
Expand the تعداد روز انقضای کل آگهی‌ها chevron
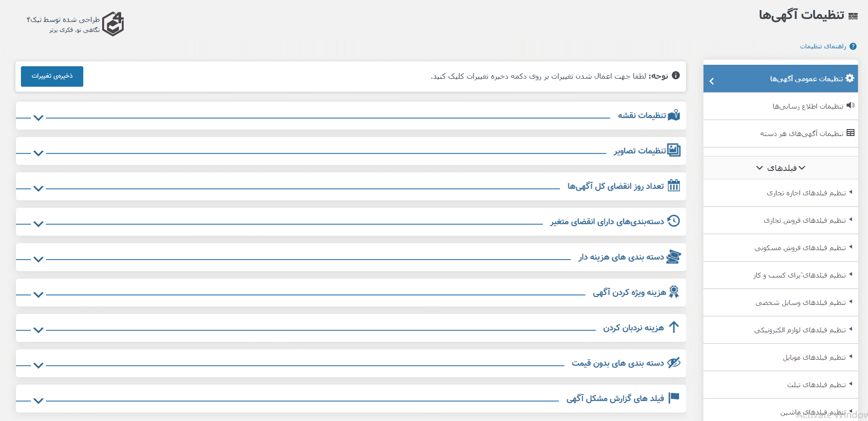tap(38, 188)
